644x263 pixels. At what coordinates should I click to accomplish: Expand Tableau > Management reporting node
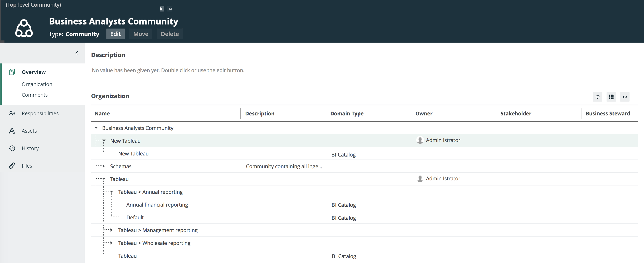(112, 230)
